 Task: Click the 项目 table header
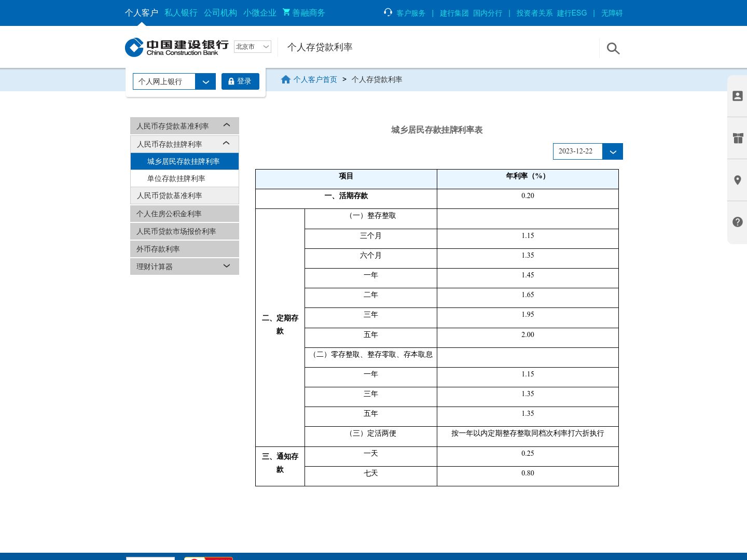[346, 179]
